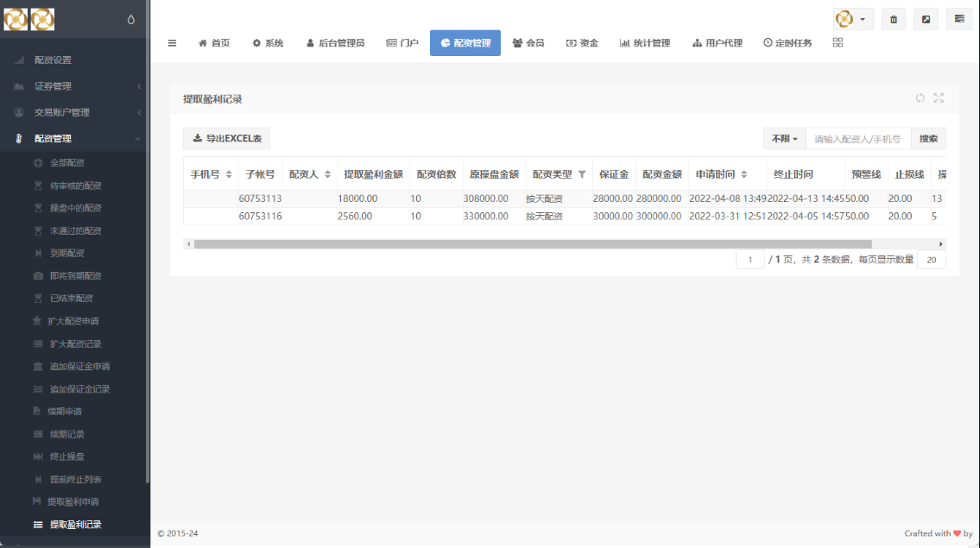
Task: Open the grid apps icon in the nav bar
Action: [x=838, y=42]
